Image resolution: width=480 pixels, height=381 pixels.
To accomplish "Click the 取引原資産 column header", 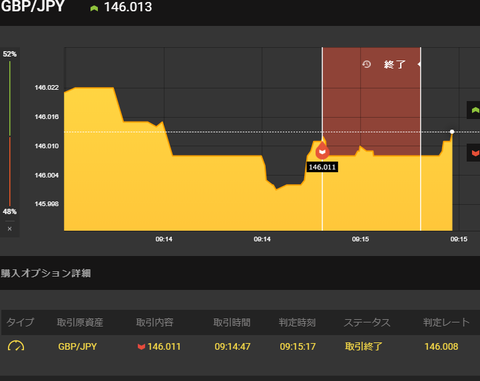I will tap(80, 322).
